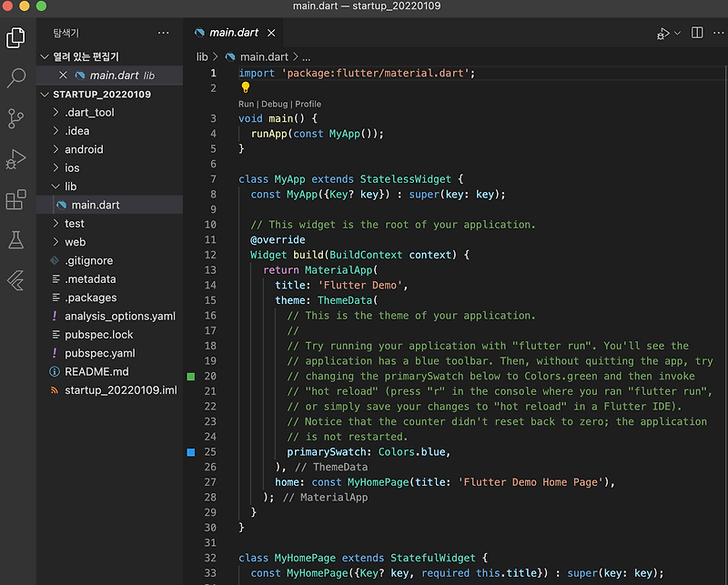Open Run and Debug view
This screenshot has width=728, height=585.
[x=15, y=159]
